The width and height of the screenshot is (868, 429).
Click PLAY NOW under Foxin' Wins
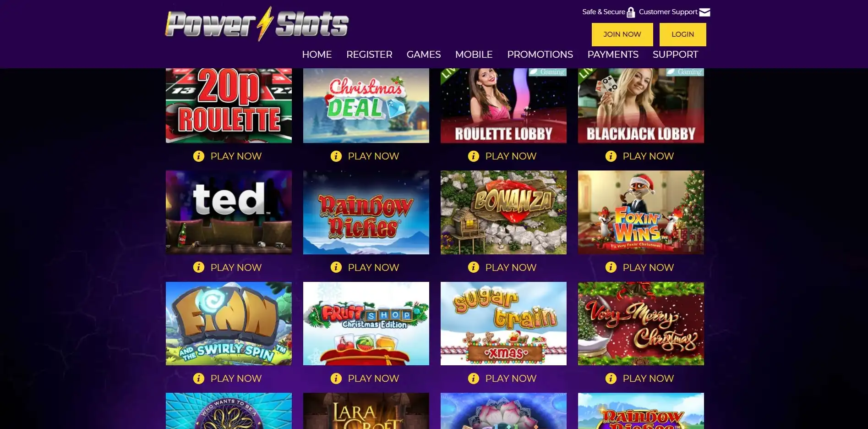(x=648, y=268)
